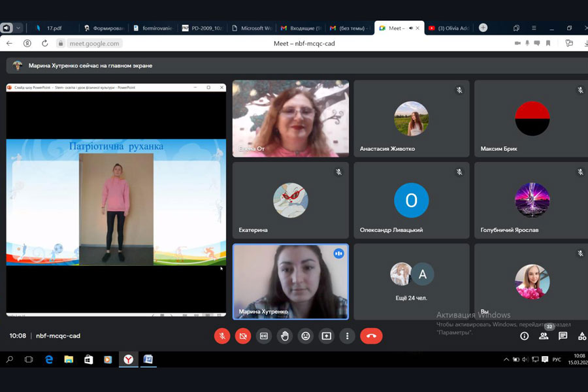
Task: Toggle the microphone mute button
Action: coord(222,336)
